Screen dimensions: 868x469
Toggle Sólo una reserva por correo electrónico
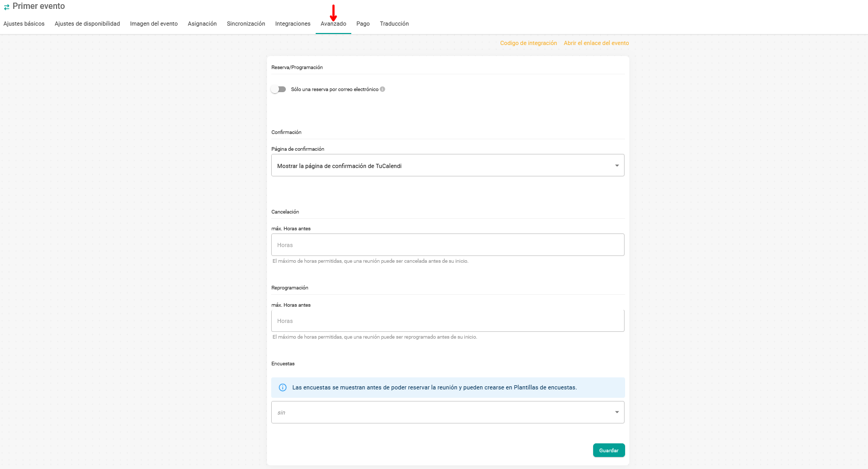[x=279, y=89]
